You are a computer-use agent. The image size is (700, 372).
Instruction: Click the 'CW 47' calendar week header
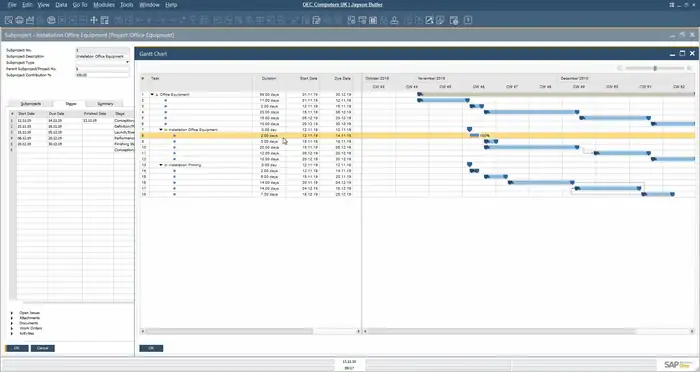point(512,87)
